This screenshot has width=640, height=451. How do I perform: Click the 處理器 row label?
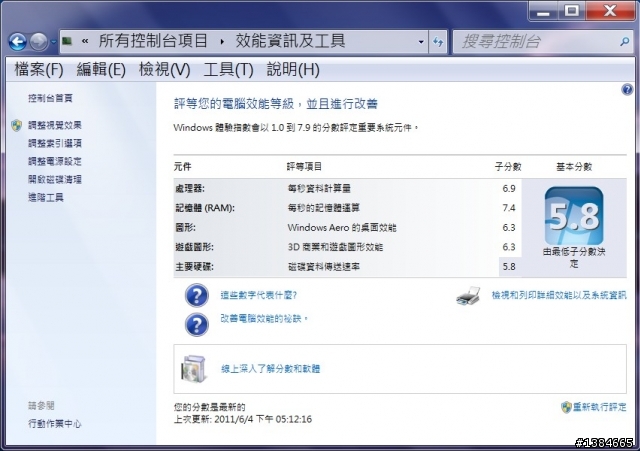[x=190, y=188]
